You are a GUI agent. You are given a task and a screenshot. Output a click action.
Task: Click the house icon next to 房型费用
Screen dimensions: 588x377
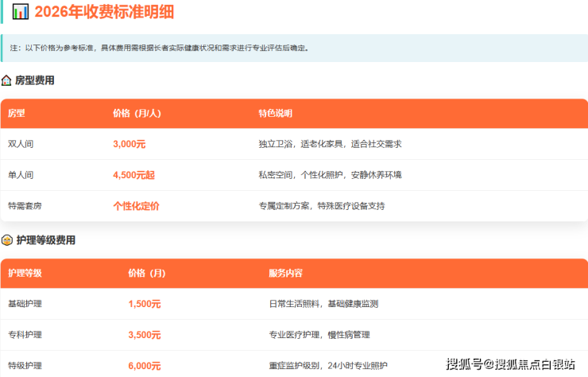[7, 80]
